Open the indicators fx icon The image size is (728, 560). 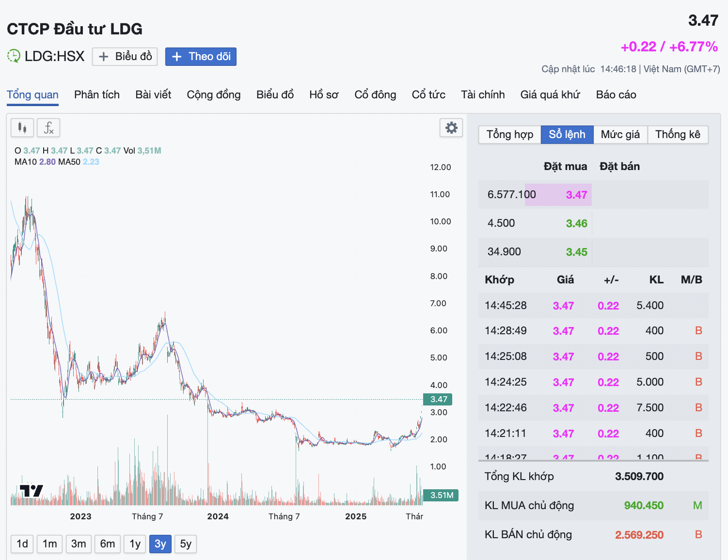(x=48, y=128)
